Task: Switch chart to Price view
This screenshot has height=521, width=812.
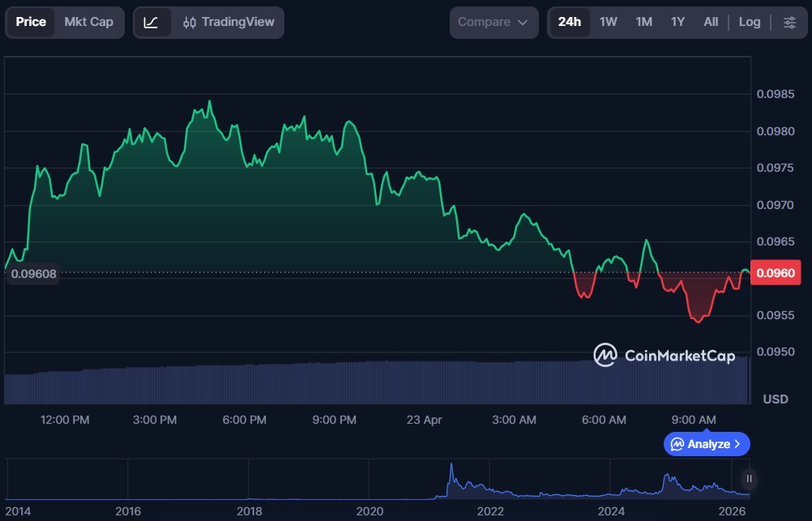Action: click(31, 22)
